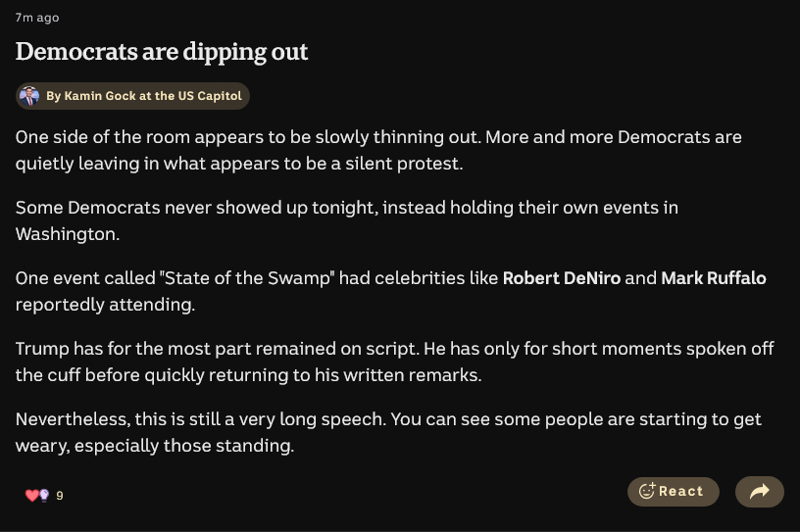800x532 pixels.
Task: Click the paragraph starting 'Nevertheless, this is still'
Action: click(388, 432)
